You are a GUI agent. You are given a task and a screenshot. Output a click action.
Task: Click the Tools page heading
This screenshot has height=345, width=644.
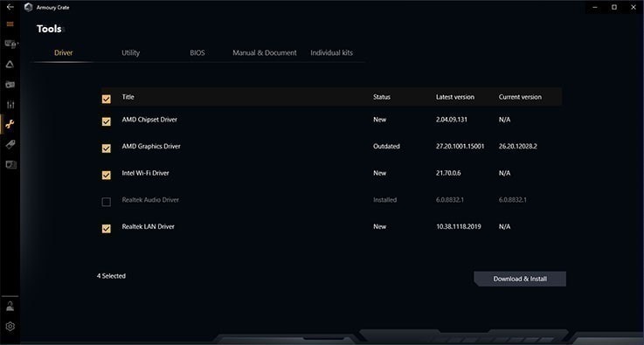[49, 29]
